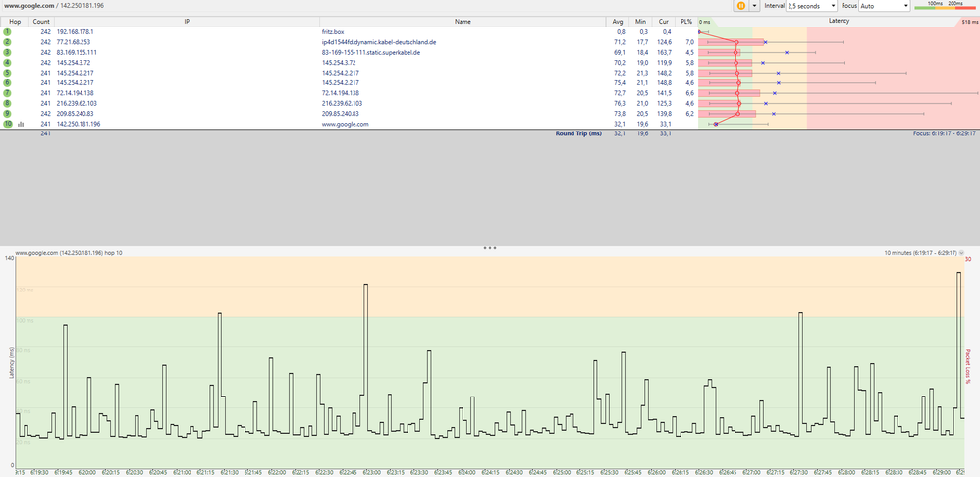The width and height of the screenshot is (980, 477).
Task: Click the 10 minutes time range label
Action: click(921, 253)
